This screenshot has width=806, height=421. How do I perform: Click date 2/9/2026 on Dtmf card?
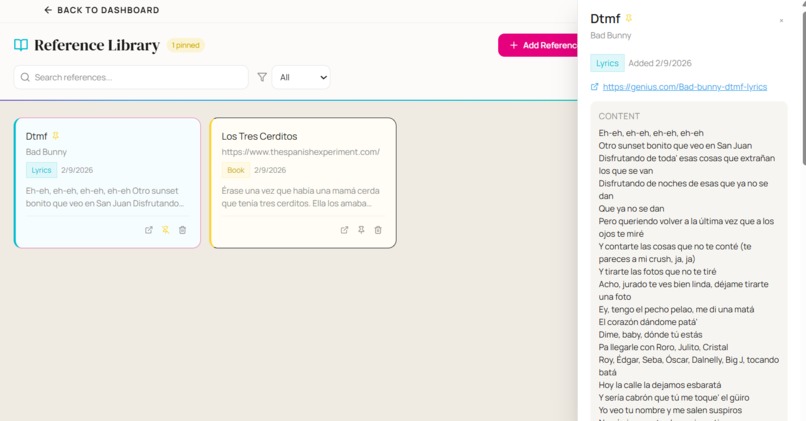pyautogui.click(x=77, y=170)
